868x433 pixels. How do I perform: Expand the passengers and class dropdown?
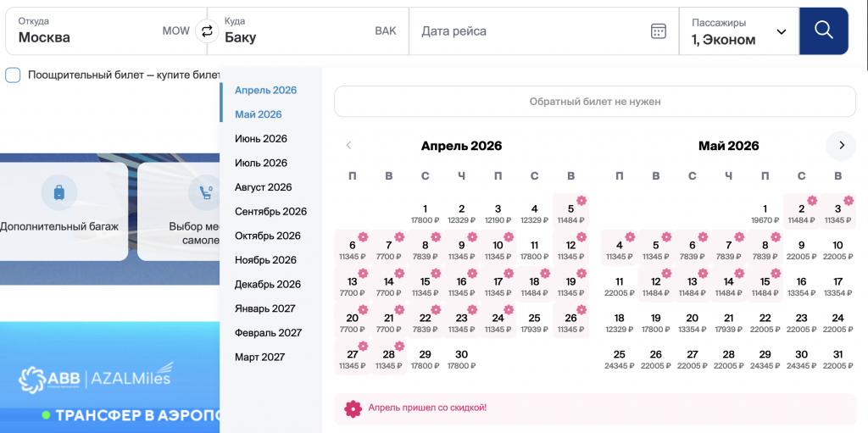[739, 31]
